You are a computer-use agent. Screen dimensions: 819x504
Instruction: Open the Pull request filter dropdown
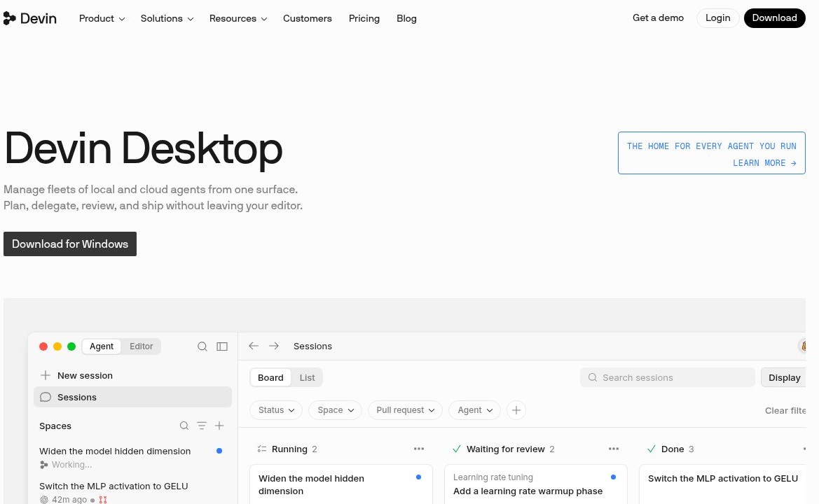406,410
